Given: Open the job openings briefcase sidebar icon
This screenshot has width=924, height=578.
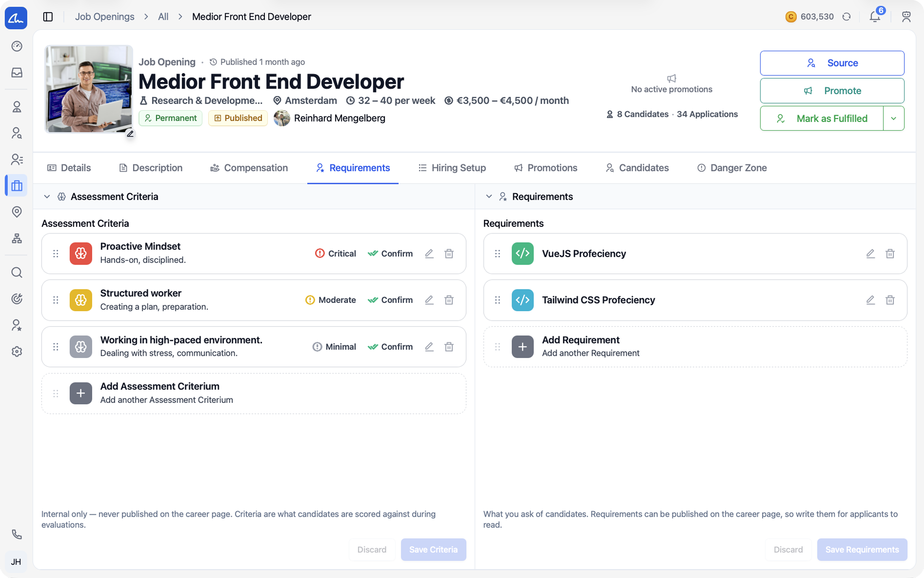Looking at the screenshot, I should (17, 186).
